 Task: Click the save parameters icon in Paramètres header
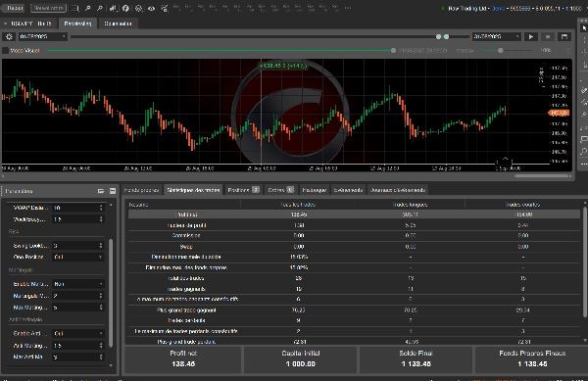click(x=113, y=191)
